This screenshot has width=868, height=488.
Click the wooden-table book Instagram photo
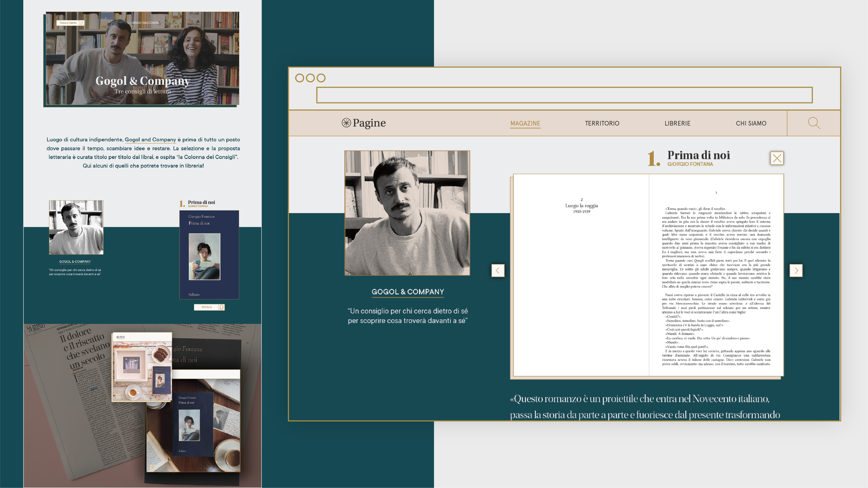[193, 425]
